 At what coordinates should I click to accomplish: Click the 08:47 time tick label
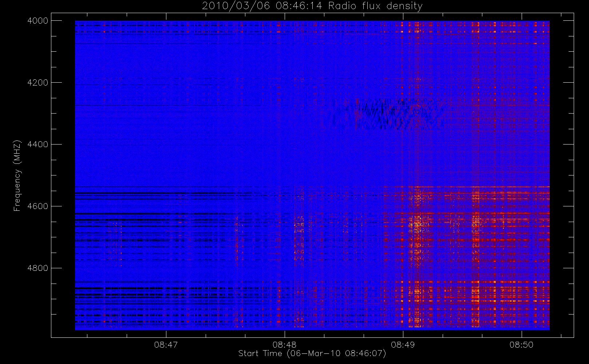click(x=166, y=345)
